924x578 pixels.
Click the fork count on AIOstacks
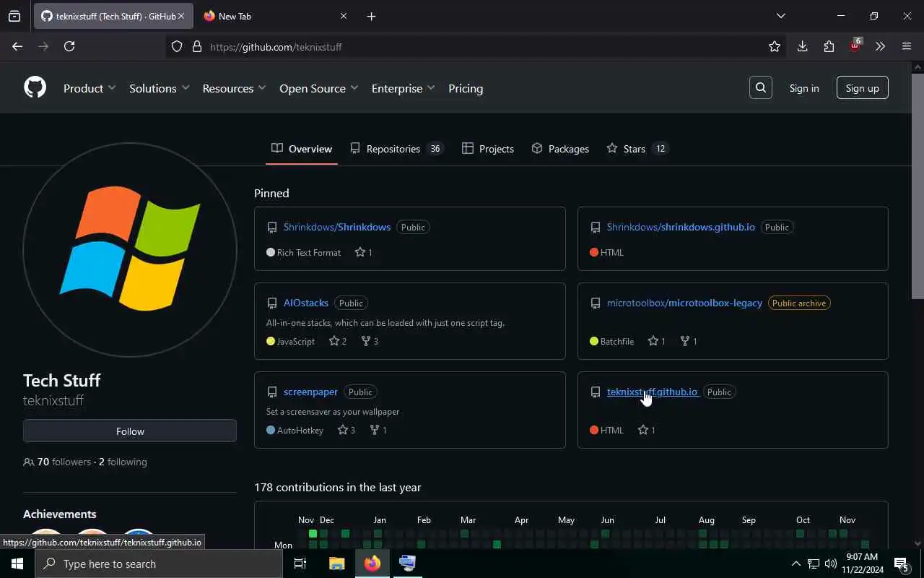tap(370, 341)
